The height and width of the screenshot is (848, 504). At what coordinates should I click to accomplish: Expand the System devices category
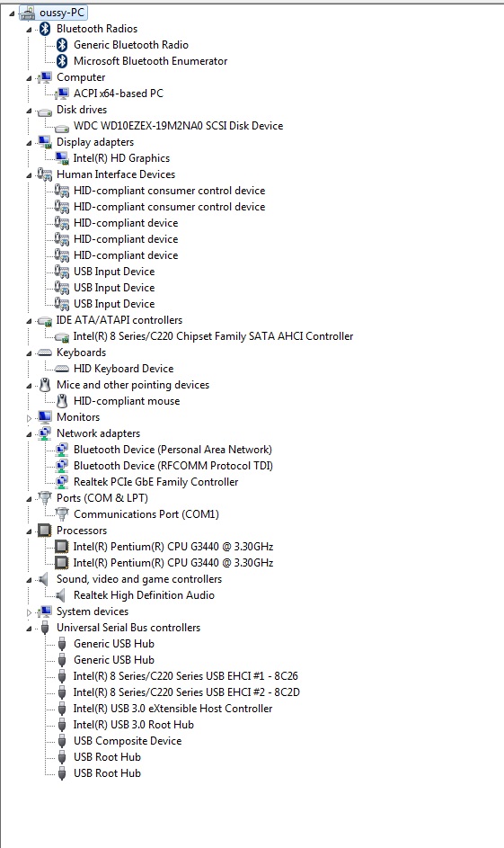click(29, 612)
